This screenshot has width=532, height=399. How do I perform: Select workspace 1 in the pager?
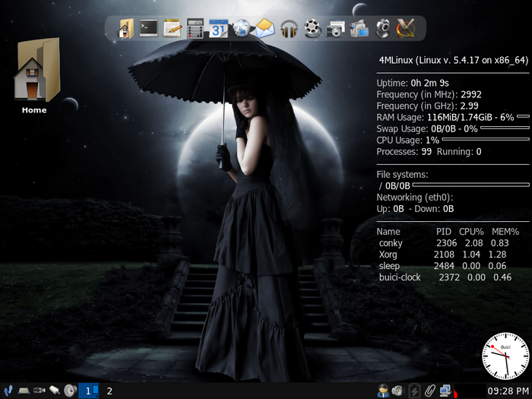89,391
